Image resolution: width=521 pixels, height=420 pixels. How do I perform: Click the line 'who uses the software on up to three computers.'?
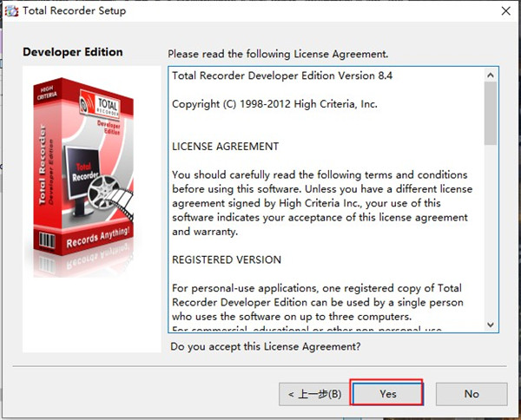tap(292, 317)
